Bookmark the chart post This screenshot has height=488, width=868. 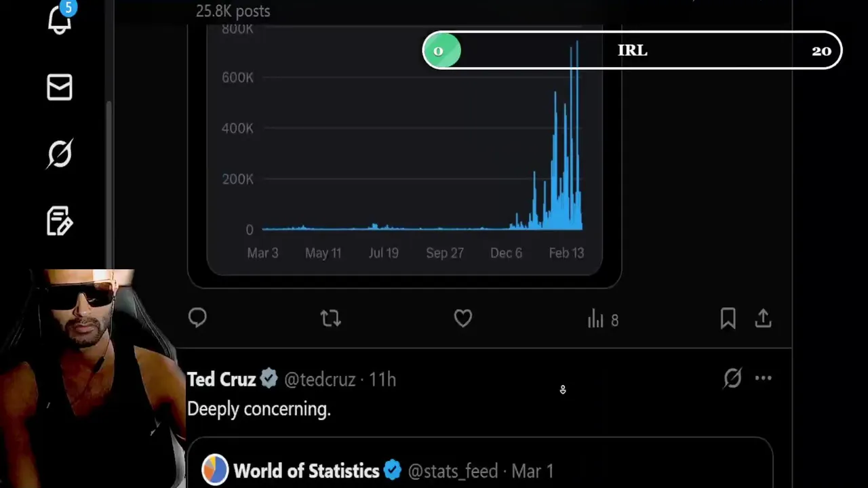[728, 319]
